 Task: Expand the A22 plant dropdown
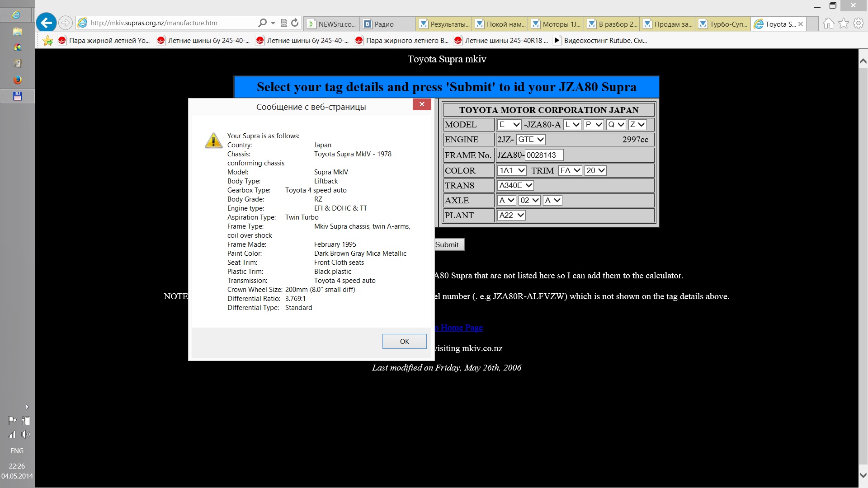tap(511, 216)
